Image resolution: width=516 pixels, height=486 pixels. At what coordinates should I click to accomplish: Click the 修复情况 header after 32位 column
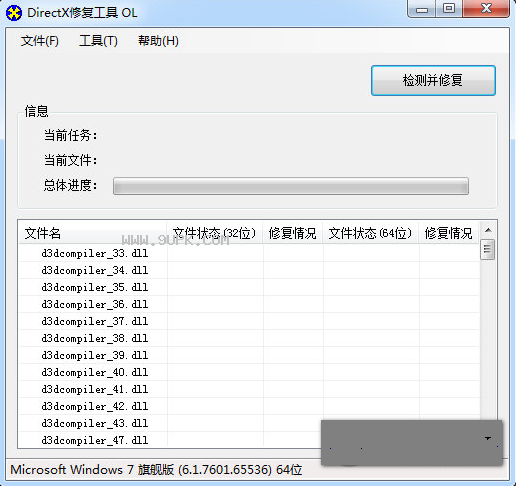(292, 233)
